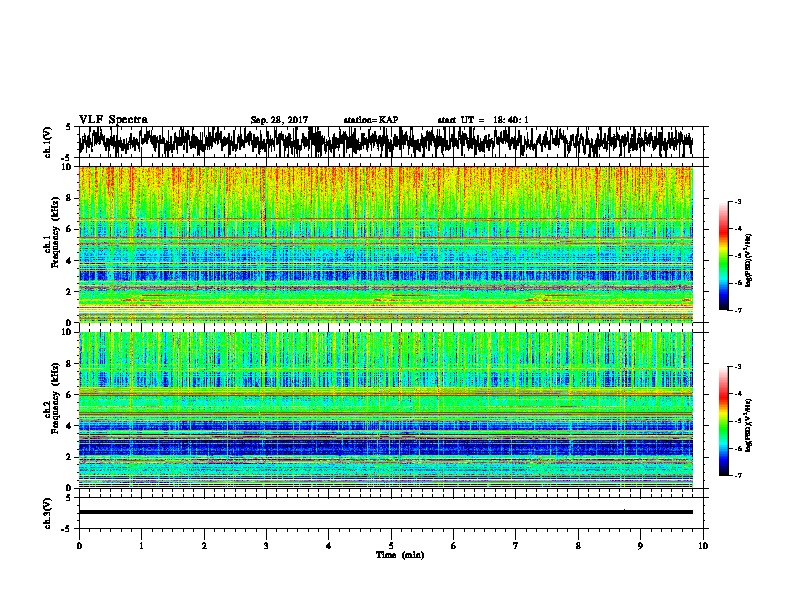Click the "8" kHz tick of ch.1 frequency axis
This screenshot has height=612, width=792.
[x=70, y=198]
